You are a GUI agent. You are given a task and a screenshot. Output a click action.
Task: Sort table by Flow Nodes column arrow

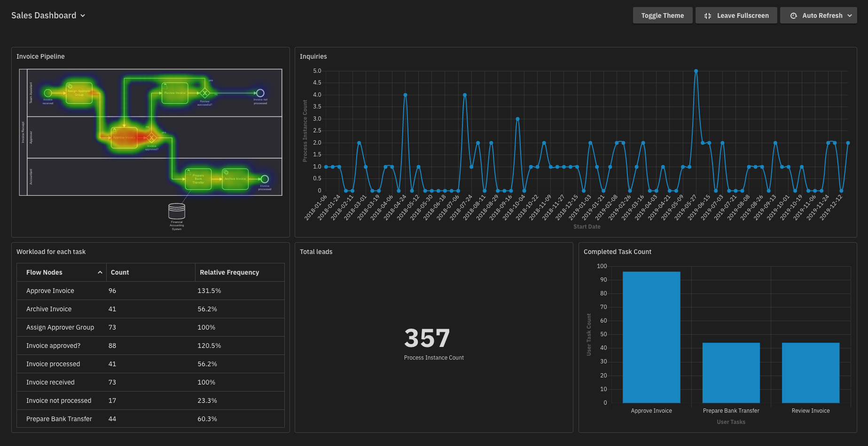[100, 272]
